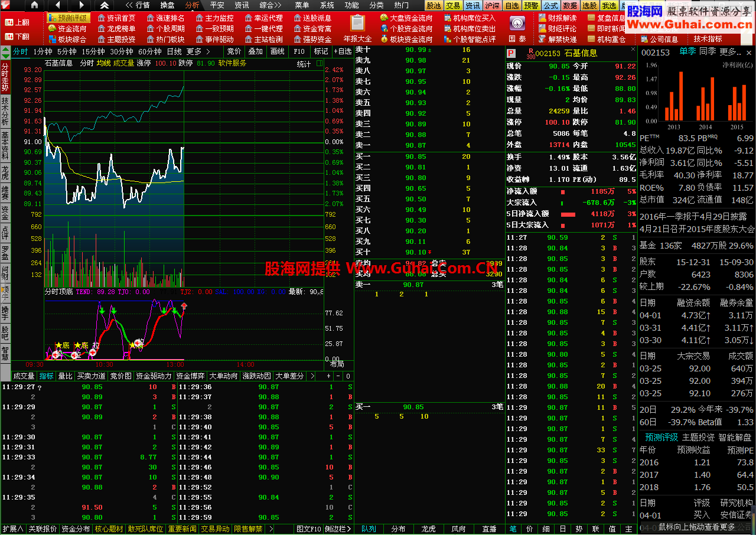Click the 2014 net profit bar chart
The height and width of the screenshot is (535, 756).
coord(705,98)
